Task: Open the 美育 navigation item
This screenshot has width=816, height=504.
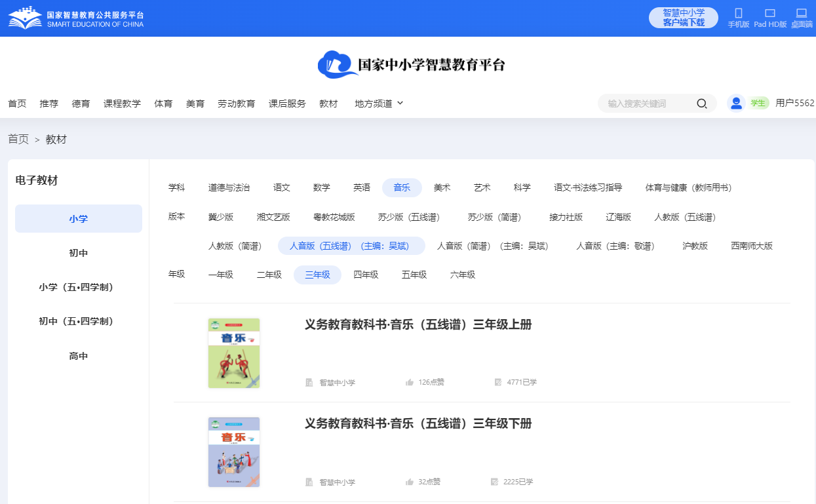Action: (x=195, y=104)
